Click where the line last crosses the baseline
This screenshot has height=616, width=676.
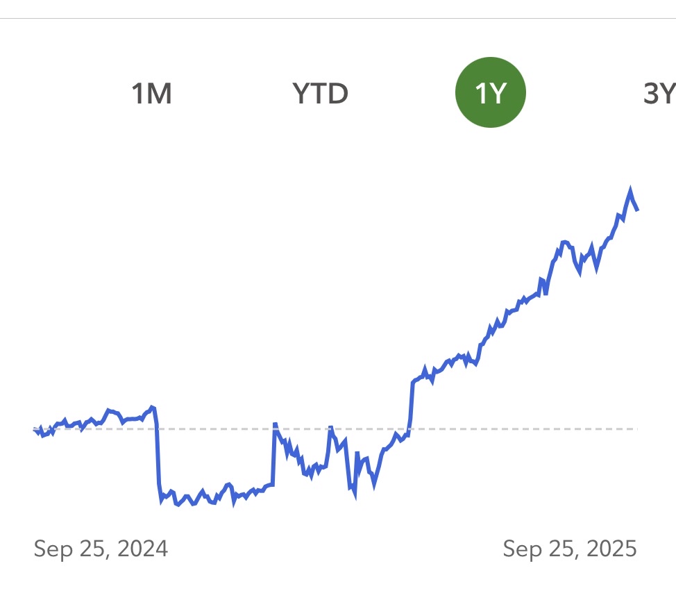click(x=409, y=429)
